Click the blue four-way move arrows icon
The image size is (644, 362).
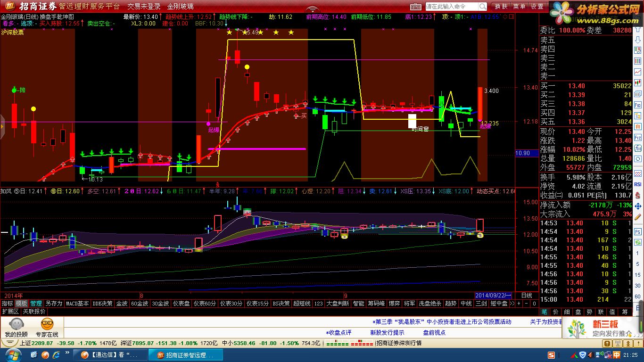tap(638, 206)
